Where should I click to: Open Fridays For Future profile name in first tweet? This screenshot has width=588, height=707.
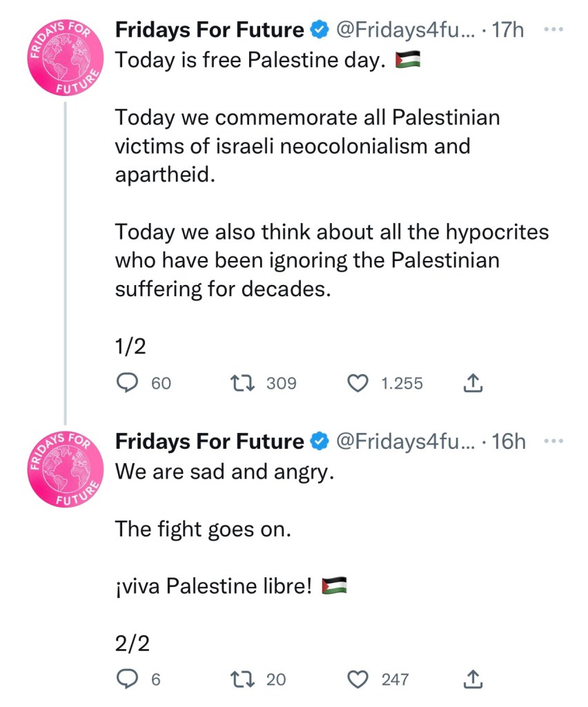pyautogui.click(x=209, y=30)
